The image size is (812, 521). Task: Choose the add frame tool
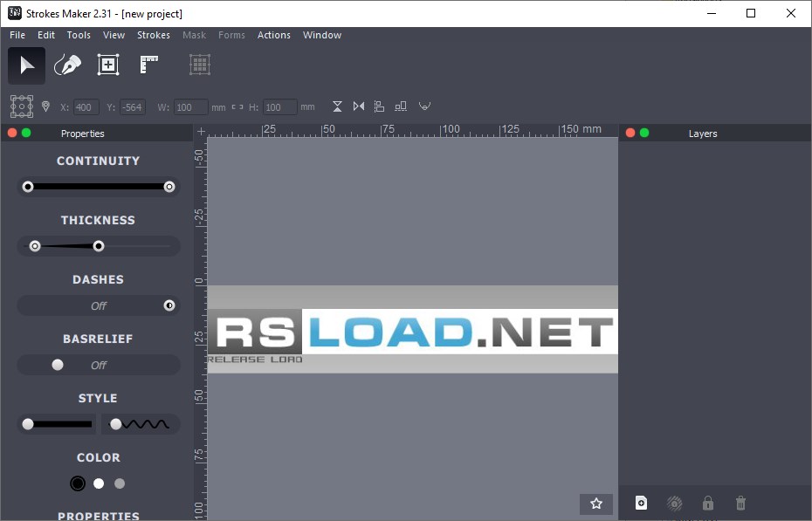click(108, 65)
